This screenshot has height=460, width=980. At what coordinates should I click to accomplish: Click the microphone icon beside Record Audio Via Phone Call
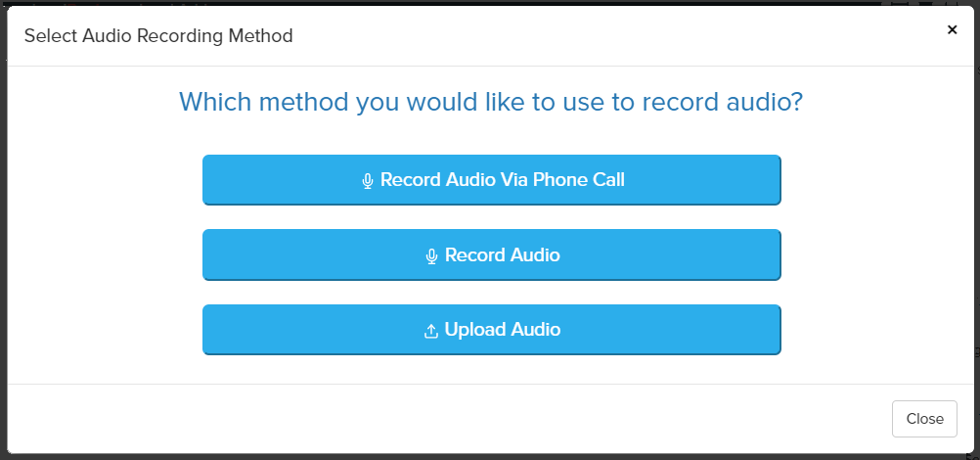pyautogui.click(x=368, y=181)
